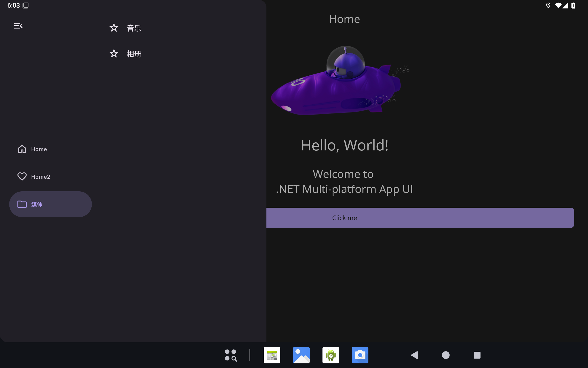Select the 媒体 navigation item

pyautogui.click(x=51, y=204)
